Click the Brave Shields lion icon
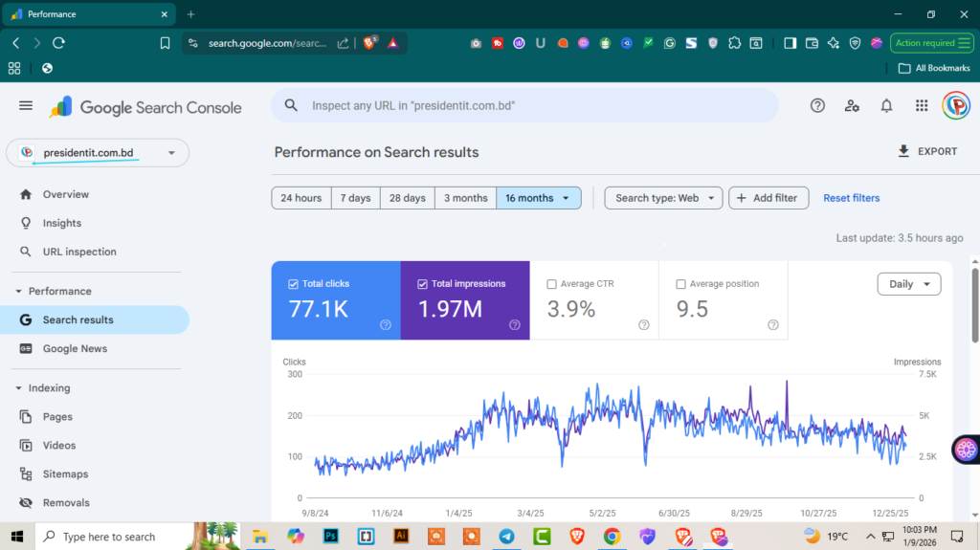Screen dimensions: 980x550 click(369, 42)
